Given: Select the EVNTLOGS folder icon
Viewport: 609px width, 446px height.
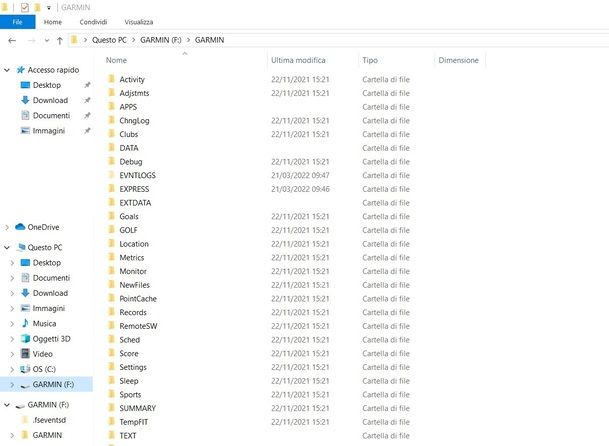Looking at the screenshot, I should click(x=111, y=175).
